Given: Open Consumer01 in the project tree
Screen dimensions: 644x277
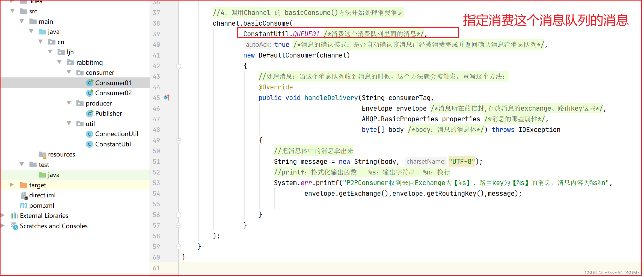Looking at the screenshot, I should 113,83.
